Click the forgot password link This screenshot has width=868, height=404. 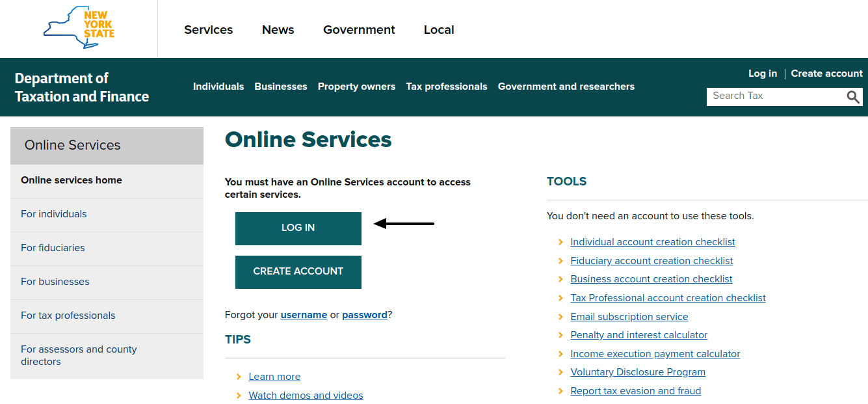(364, 314)
